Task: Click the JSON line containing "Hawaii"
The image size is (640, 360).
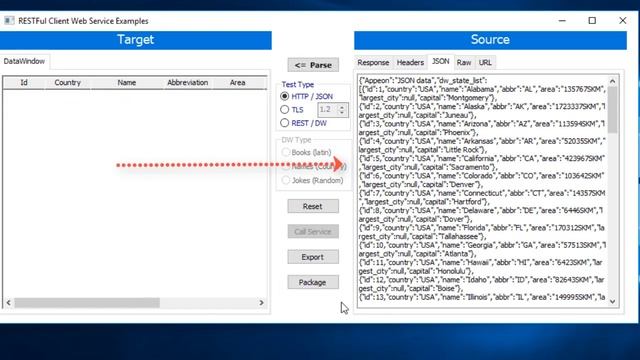Action: click(x=481, y=262)
